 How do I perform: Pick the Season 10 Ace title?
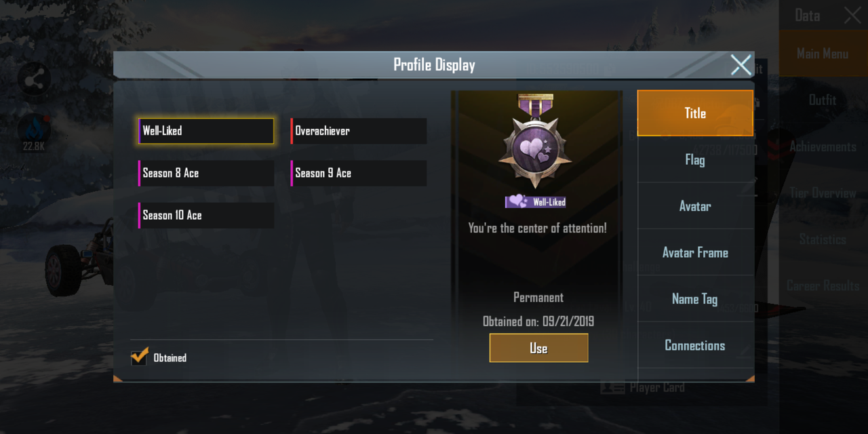tap(206, 215)
